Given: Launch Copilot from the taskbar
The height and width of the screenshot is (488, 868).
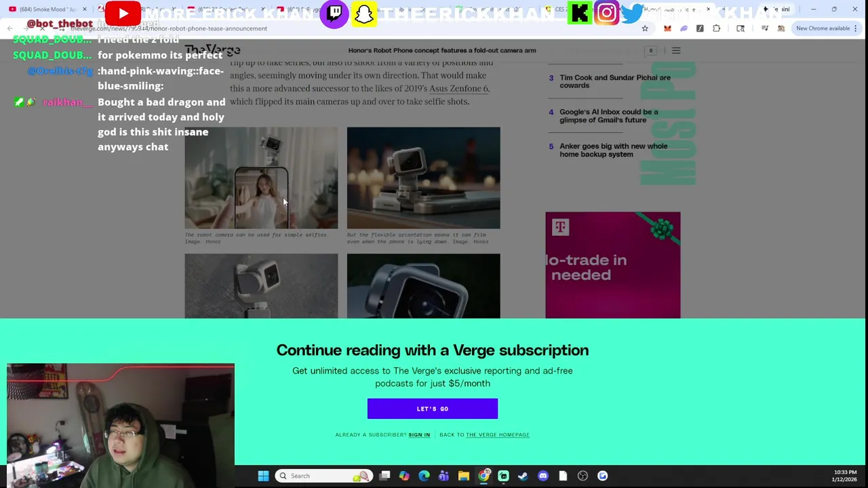Looking at the screenshot, I should (404, 476).
